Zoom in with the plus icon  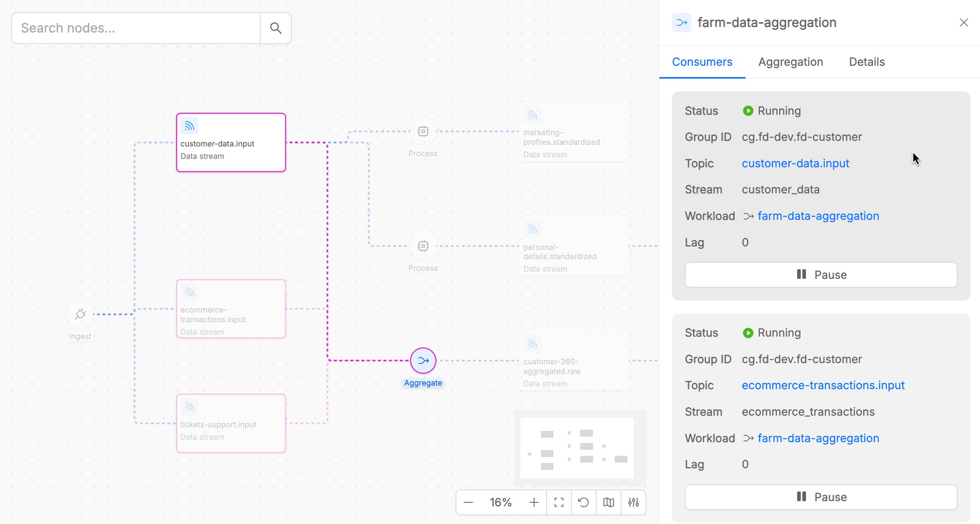click(x=534, y=502)
